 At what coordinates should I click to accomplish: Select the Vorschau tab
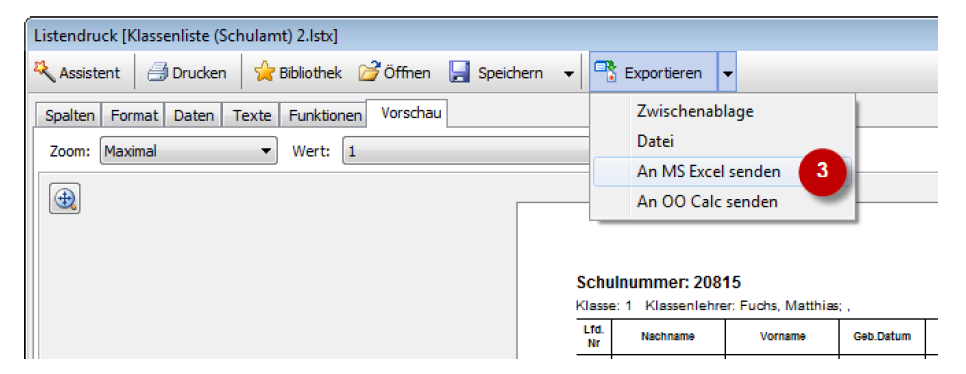pyautogui.click(x=407, y=113)
